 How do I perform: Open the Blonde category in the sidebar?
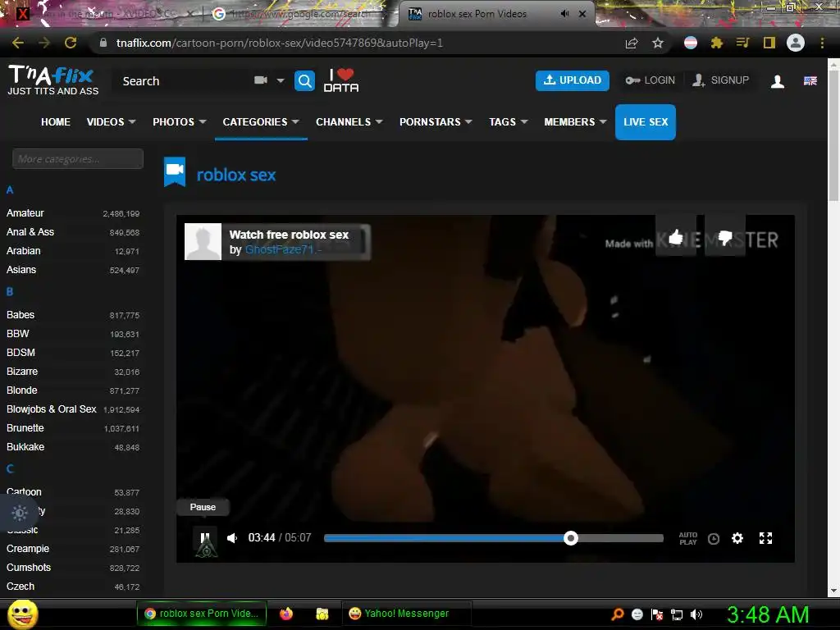pyautogui.click(x=22, y=390)
